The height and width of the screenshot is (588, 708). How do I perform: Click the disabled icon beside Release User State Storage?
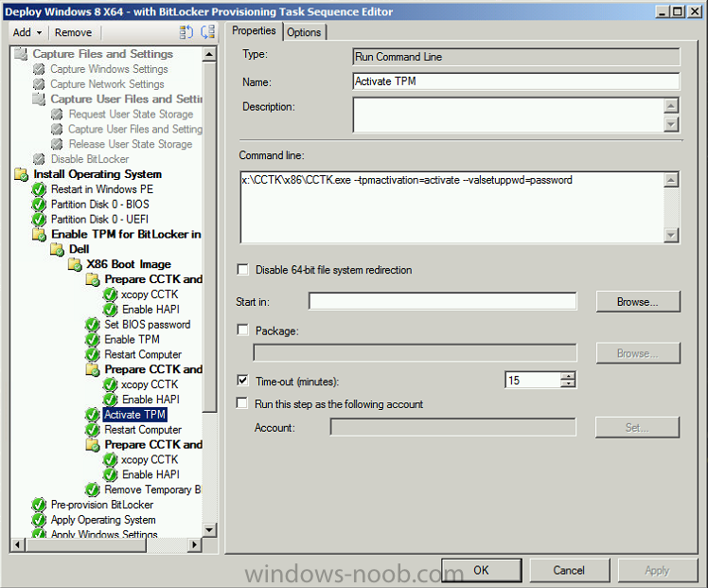(x=57, y=144)
